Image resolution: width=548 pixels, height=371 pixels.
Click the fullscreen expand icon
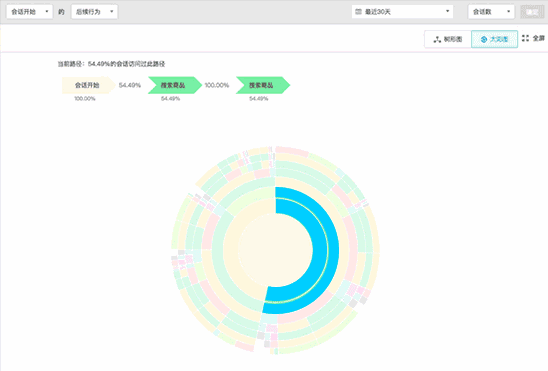[x=525, y=38]
